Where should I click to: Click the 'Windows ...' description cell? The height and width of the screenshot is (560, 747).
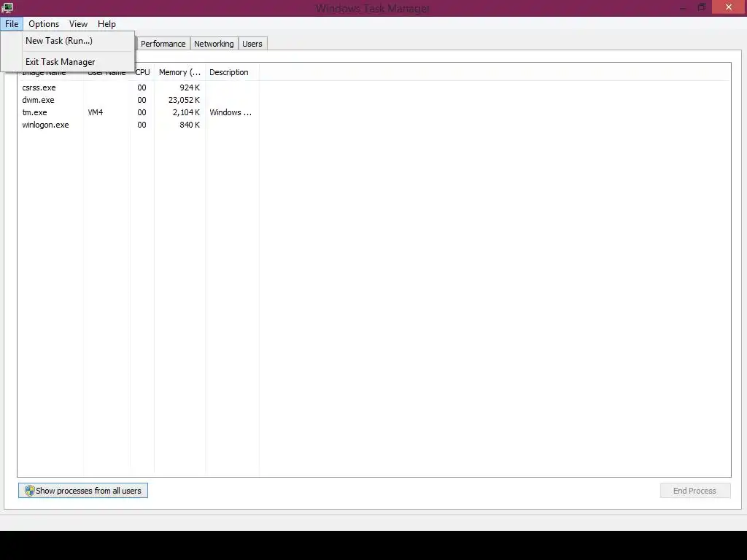[231, 112]
